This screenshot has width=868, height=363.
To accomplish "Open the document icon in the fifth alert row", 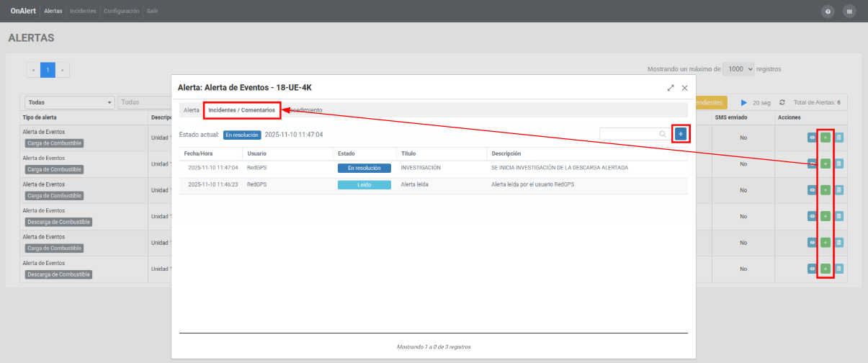I will pyautogui.click(x=838, y=242).
